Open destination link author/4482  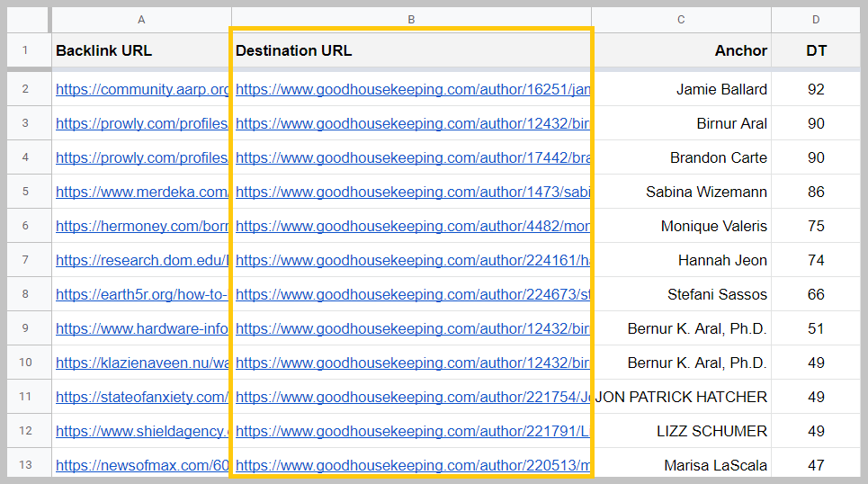tap(413, 226)
